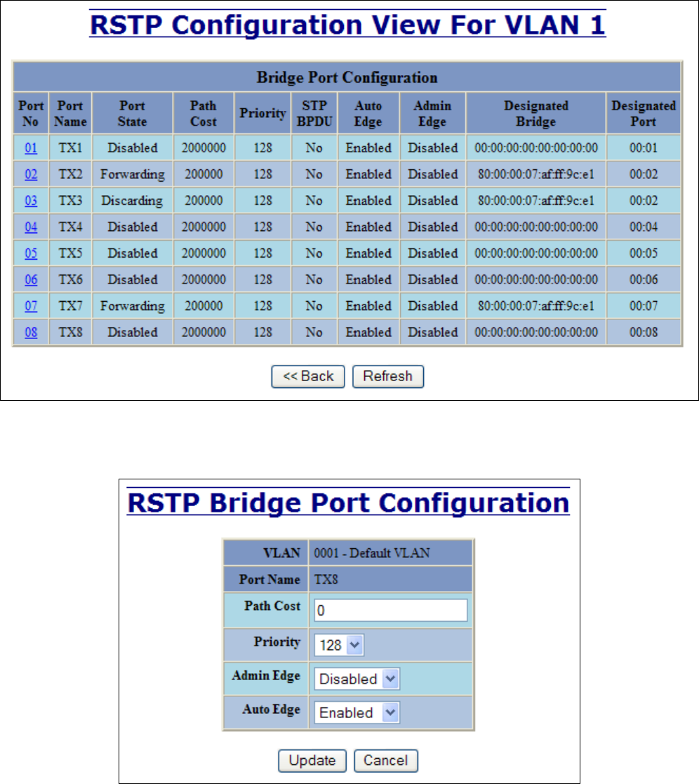Open port 05 link in table
This screenshot has height=784, width=699.
31,253
